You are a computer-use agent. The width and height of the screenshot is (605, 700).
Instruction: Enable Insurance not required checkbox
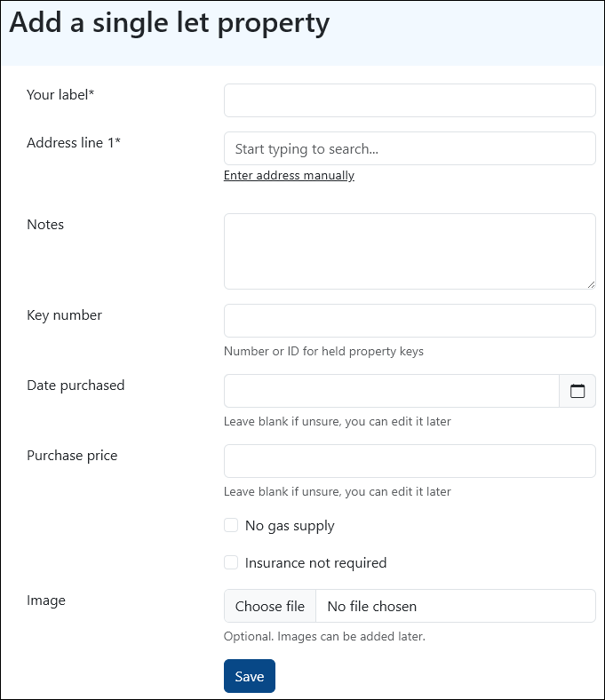point(231,562)
